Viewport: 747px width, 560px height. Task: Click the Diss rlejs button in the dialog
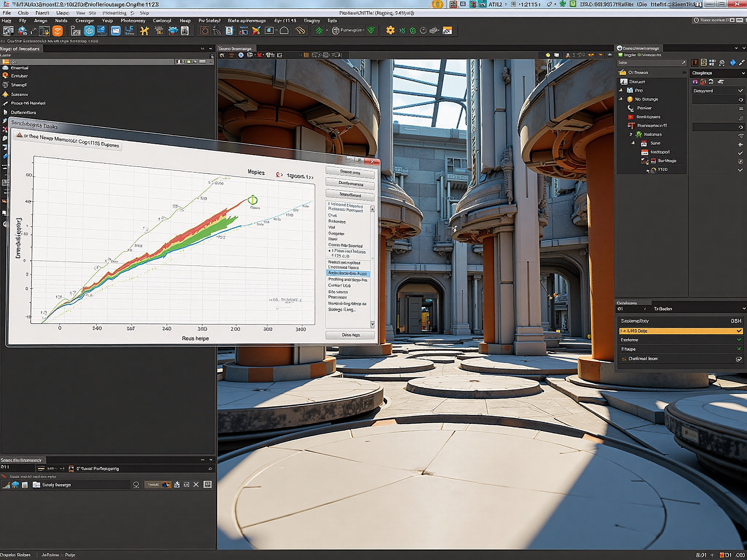(350, 335)
